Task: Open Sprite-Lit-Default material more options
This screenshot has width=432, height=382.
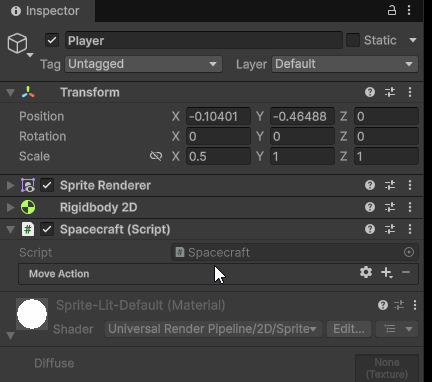Action: pos(415,305)
